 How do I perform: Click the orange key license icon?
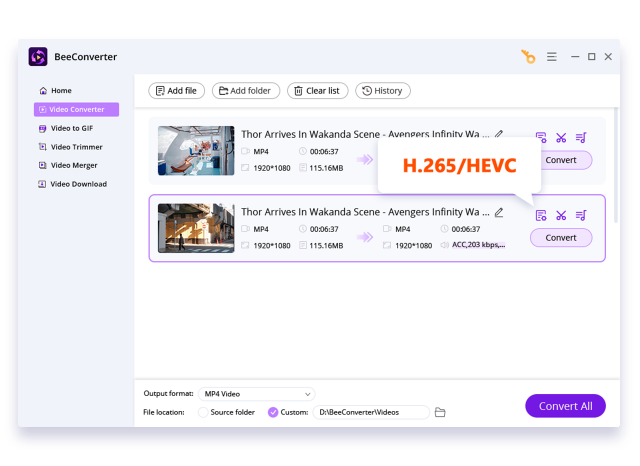pyautogui.click(x=527, y=57)
